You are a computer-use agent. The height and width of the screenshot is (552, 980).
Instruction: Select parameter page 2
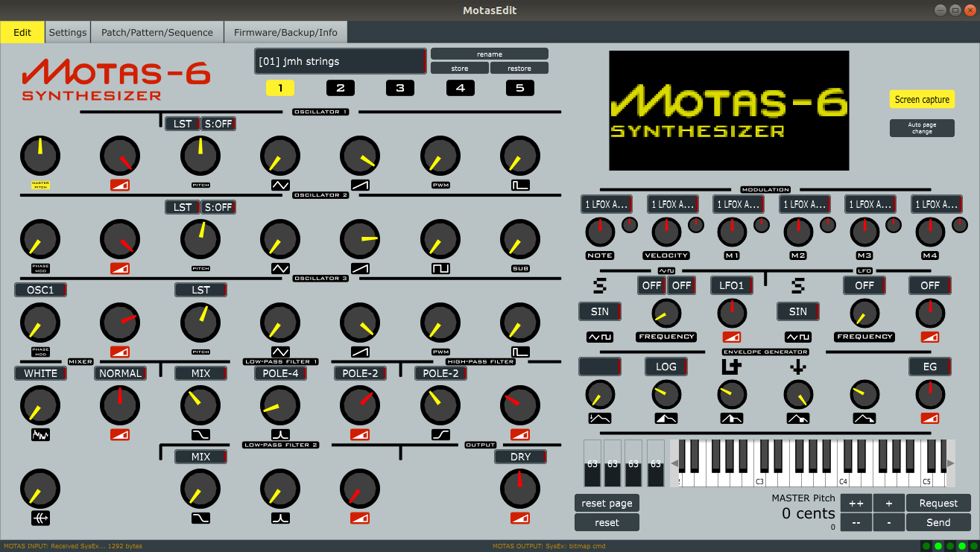click(x=340, y=88)
